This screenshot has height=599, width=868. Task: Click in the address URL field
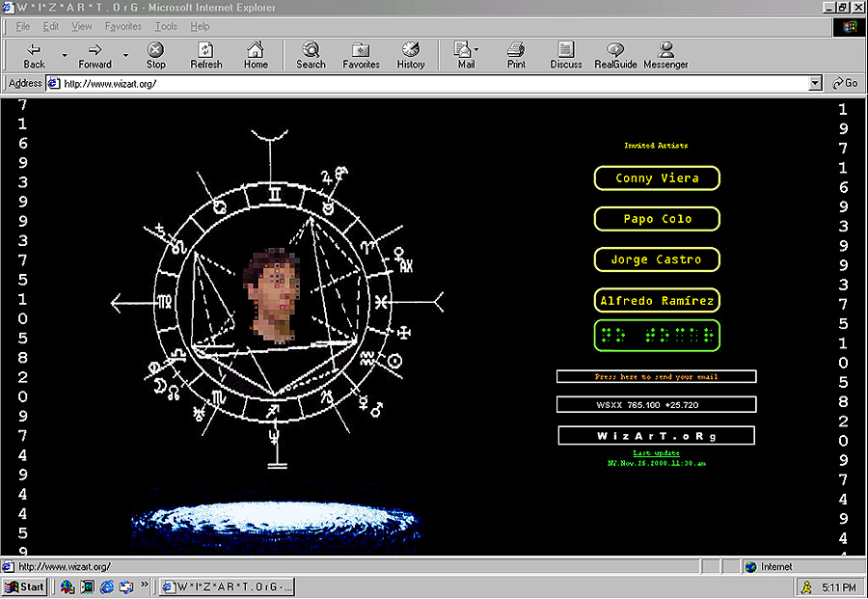point(432,84)
